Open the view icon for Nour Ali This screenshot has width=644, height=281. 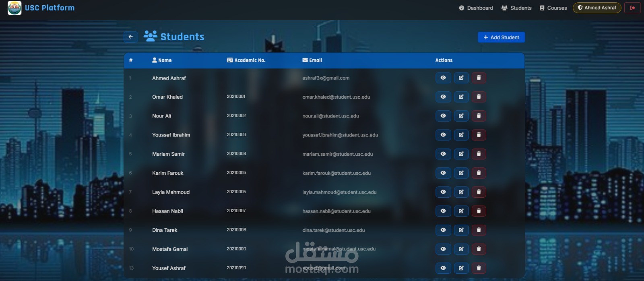click(x=443, y=116)
